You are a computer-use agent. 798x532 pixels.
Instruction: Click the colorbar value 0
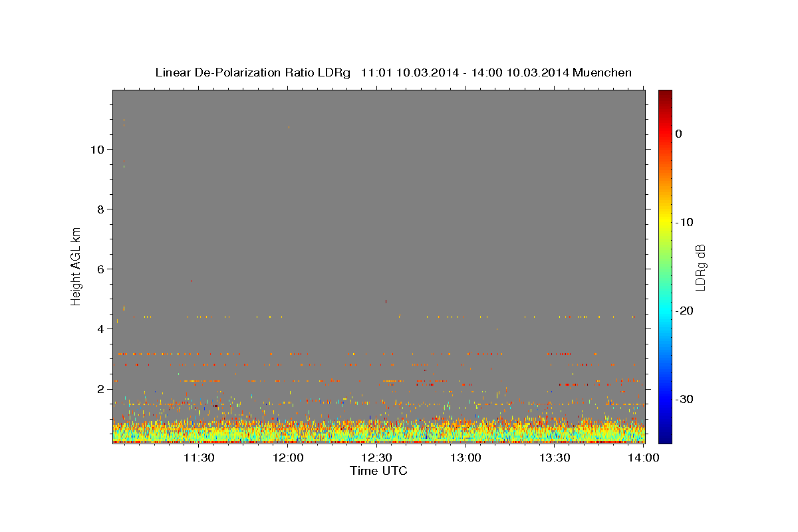pyautogui.click(x=679, y=134)
